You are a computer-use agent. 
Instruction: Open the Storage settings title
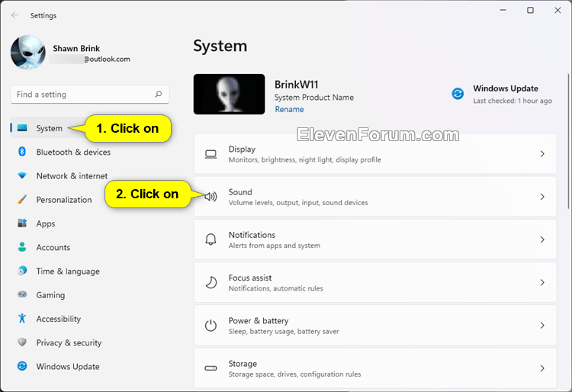point(243,364)
